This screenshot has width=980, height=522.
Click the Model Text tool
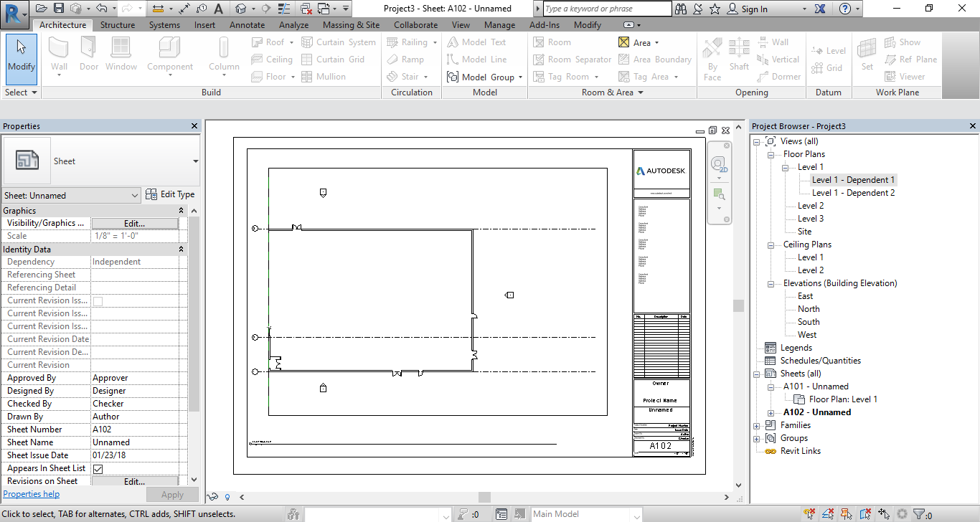pyautogui.click(x=476, y=42)
